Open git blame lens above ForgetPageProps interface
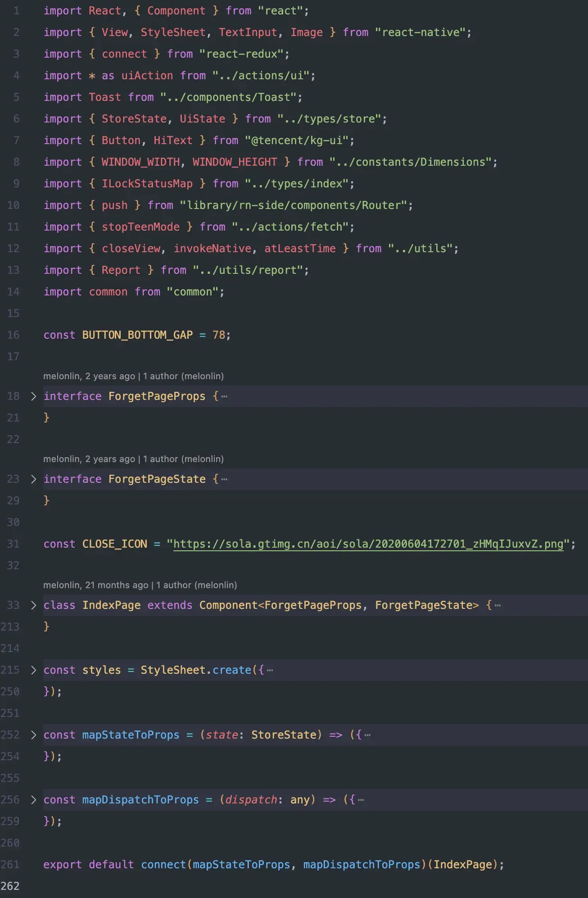The width and height of the screenshot is (588, 898). pyautogui.click(x=133, y=376)
